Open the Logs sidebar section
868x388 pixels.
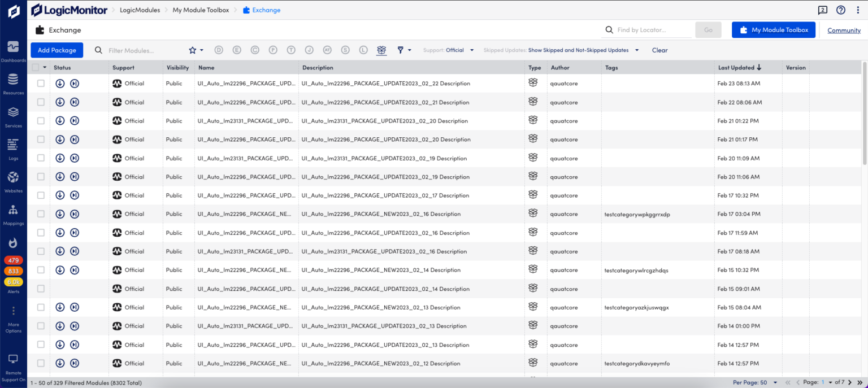point(13,147)
